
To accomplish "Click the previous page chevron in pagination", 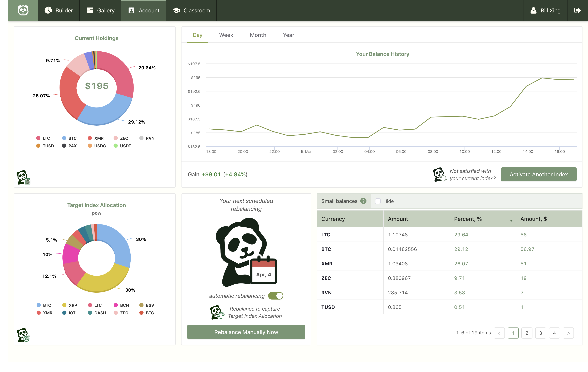I will 499,333.
